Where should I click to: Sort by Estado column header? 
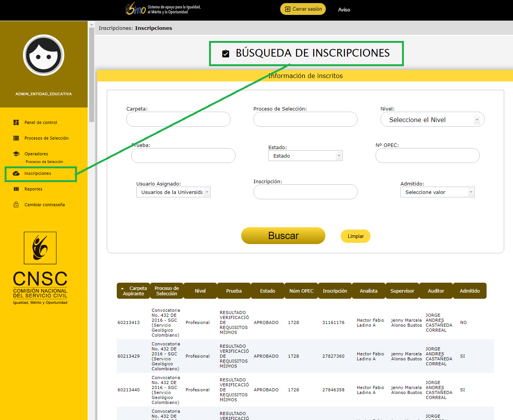tap(268, 291)
